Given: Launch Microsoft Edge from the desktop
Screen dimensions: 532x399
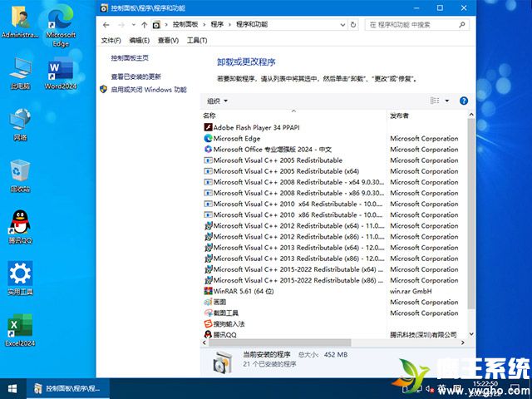Looking at the screenshot, I should (x=61, y=26).
